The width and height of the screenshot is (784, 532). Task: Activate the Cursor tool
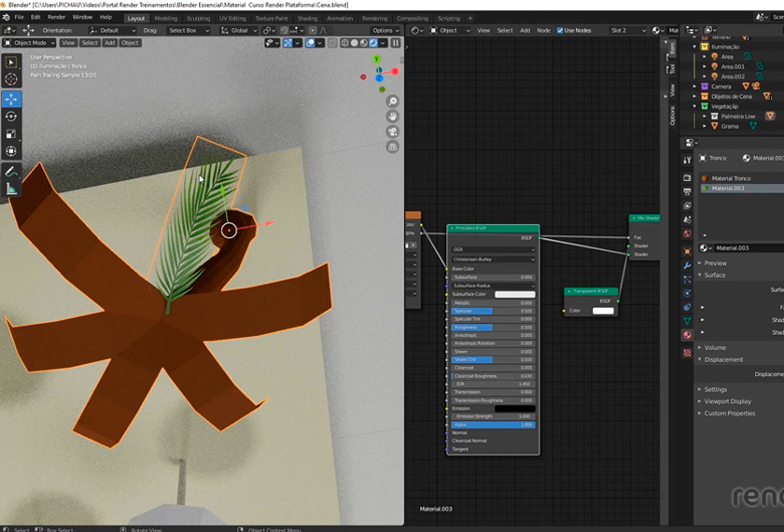coord(11,79)
